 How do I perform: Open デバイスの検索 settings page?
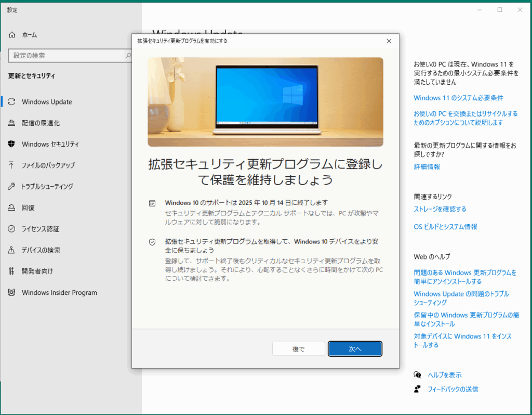coord(41,250)
